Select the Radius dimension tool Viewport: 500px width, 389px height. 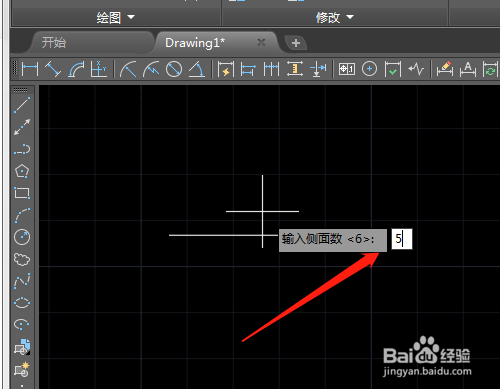click(128, 69)
